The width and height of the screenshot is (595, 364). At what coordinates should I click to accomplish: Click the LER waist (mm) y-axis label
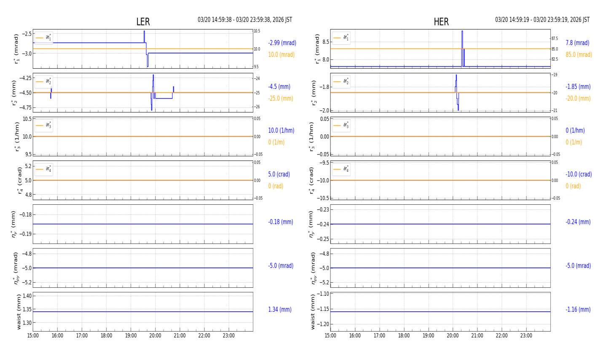click(19, 312)
